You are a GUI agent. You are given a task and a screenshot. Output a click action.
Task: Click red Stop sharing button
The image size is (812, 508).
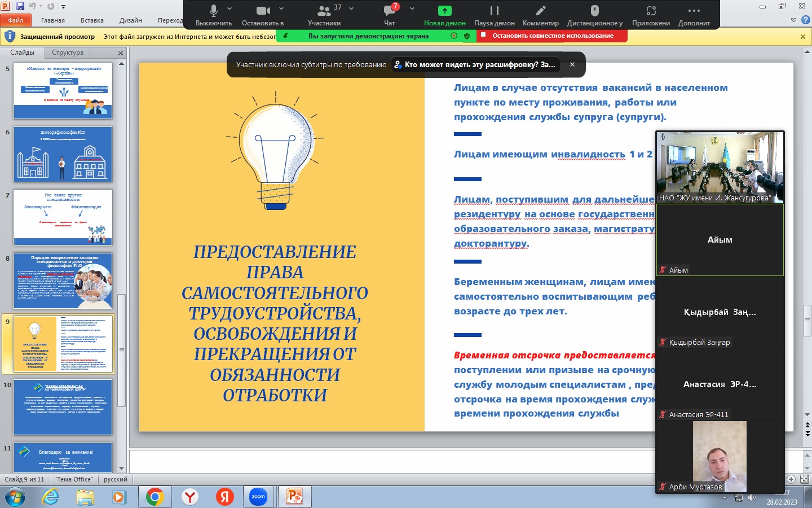click(552, 36)
